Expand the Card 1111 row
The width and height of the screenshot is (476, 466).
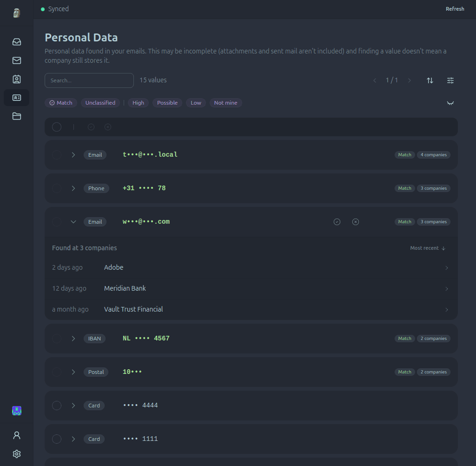[x=73, y=439]
